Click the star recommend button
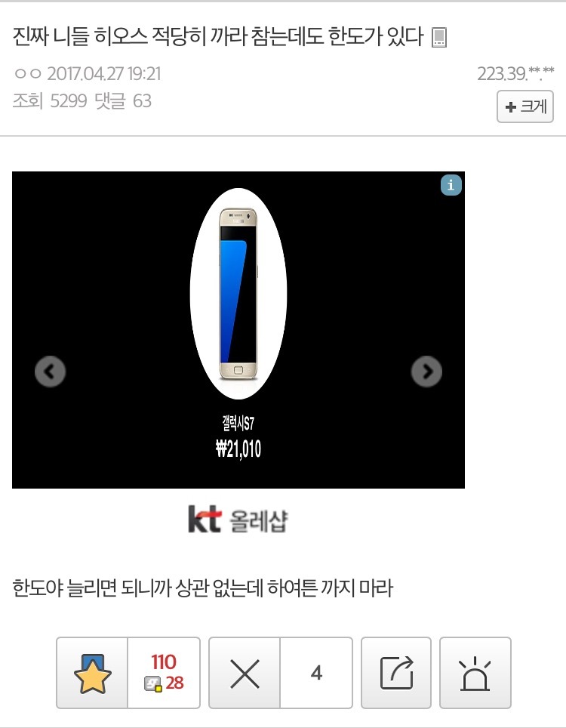 click(92, 673)
